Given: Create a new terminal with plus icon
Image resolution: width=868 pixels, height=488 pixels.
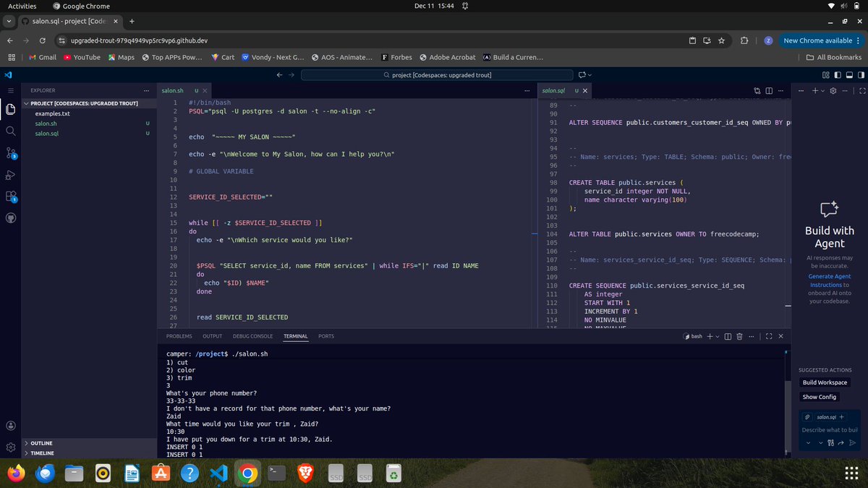Looking at the screenshot, I should pyautogui.click(x=710, y=336).
